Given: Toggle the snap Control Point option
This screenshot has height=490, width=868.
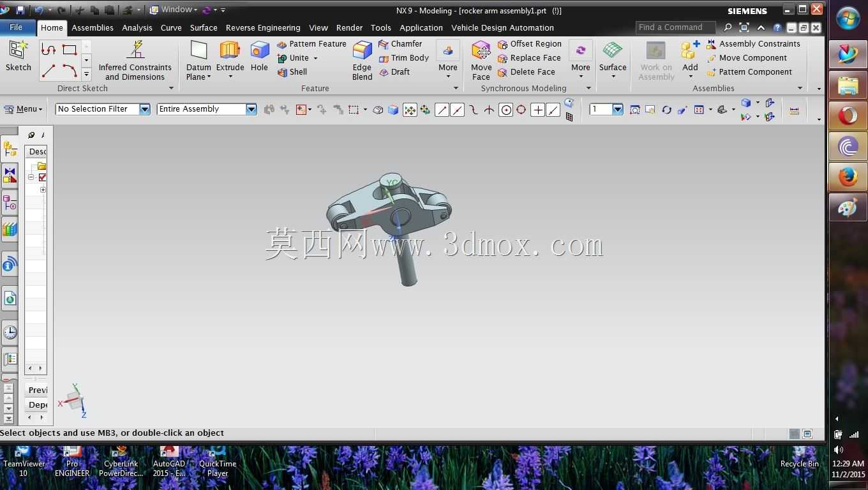Looking at the screenshot, I should pyautogui.click(x=473, y=110).
